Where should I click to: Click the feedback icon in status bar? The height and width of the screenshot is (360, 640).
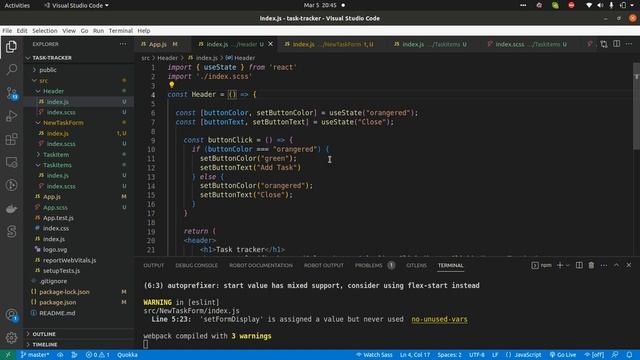point(615,355)
